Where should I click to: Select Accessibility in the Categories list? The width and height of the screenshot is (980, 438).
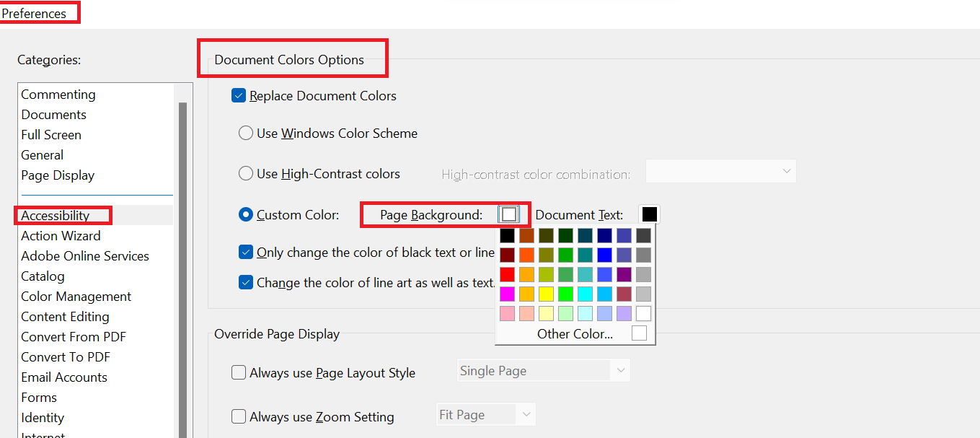(x=56, y=215)
